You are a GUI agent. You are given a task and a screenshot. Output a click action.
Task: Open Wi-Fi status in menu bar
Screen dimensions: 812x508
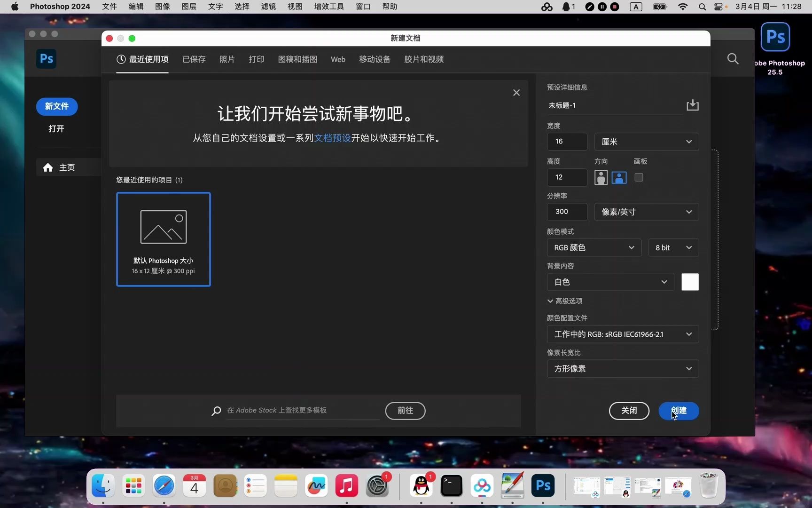683,7
